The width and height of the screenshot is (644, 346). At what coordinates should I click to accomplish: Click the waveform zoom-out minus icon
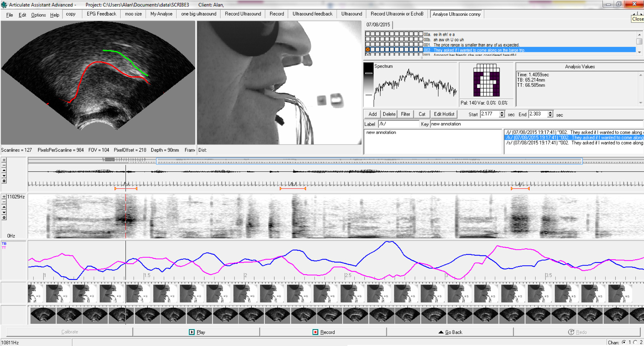(x=4, y=165)
